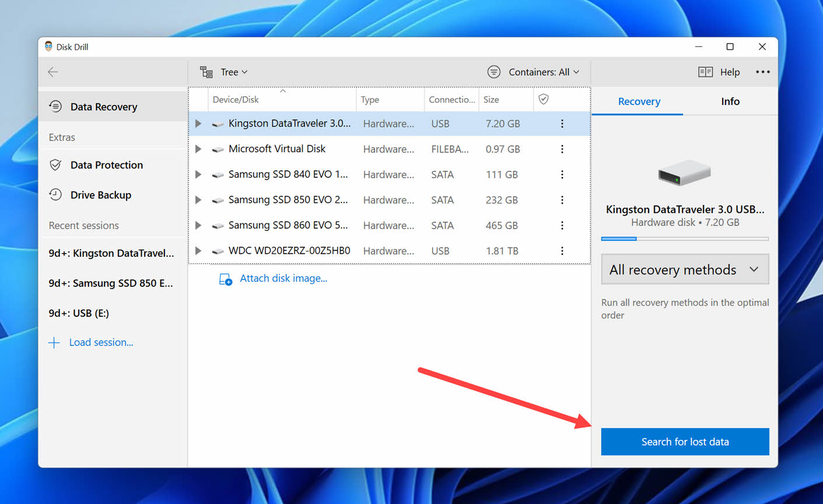Click the Disk Drill app logo

[x=48, y=47]
